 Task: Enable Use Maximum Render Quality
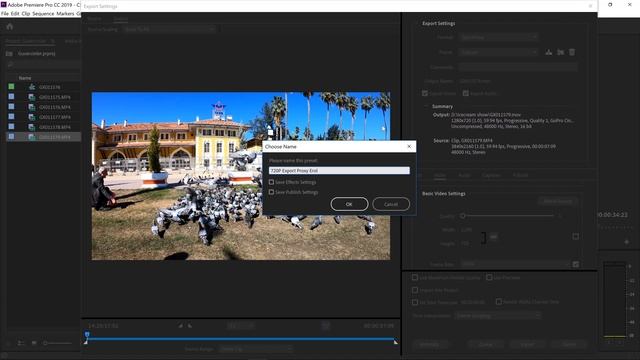click(415, 278)
